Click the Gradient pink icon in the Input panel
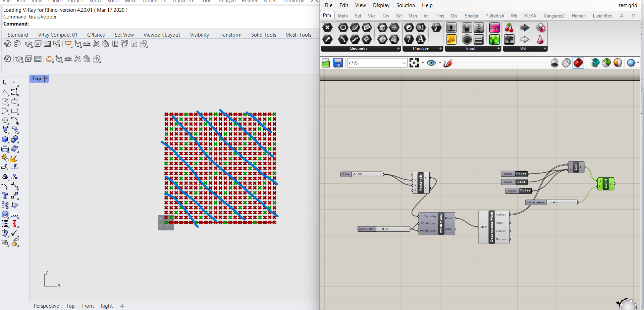Viewport: 644px width, 310px height. click(494, 28)
